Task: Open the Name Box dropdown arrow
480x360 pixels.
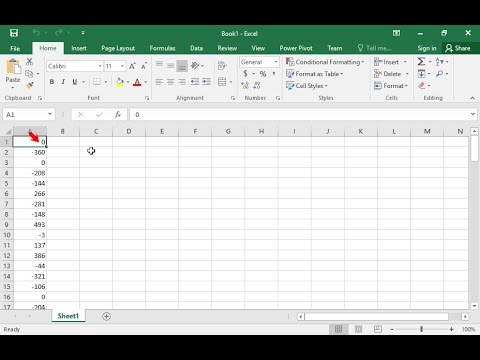Action: [50, 114]
